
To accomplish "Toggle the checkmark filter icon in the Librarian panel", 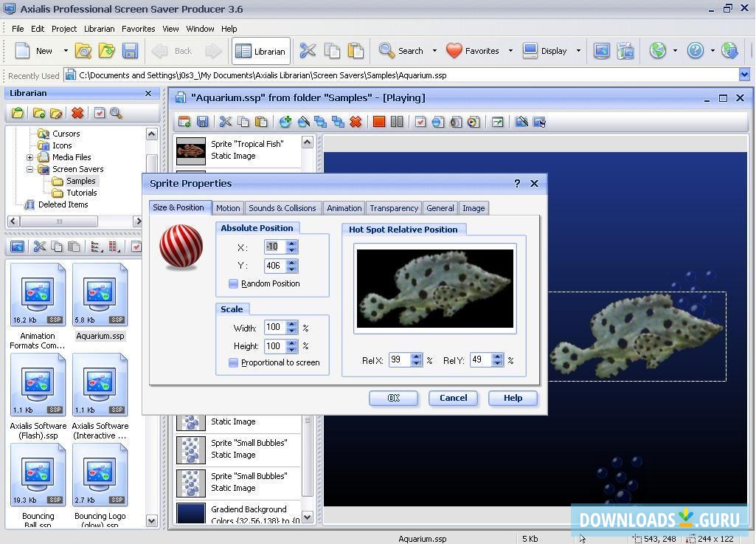I will 98,113.
